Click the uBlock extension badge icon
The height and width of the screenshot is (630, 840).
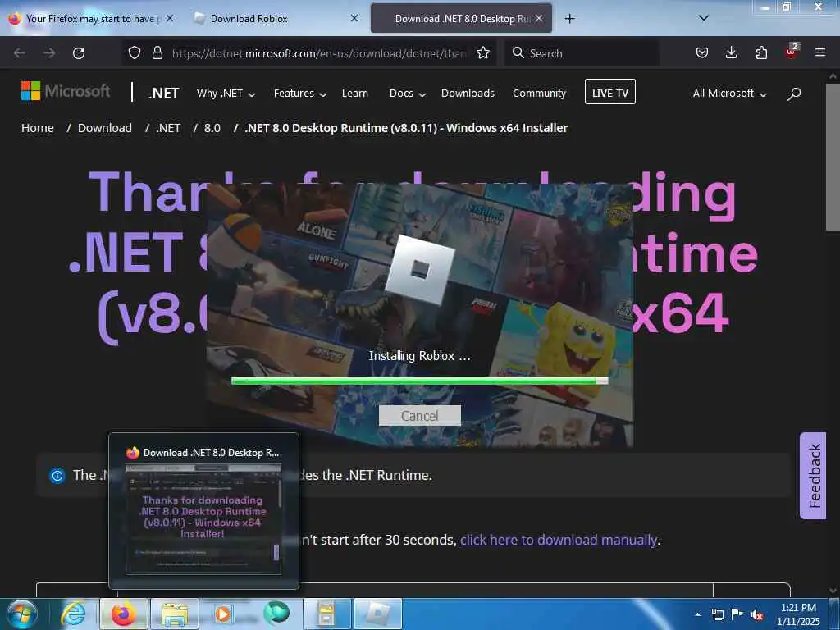792,52
